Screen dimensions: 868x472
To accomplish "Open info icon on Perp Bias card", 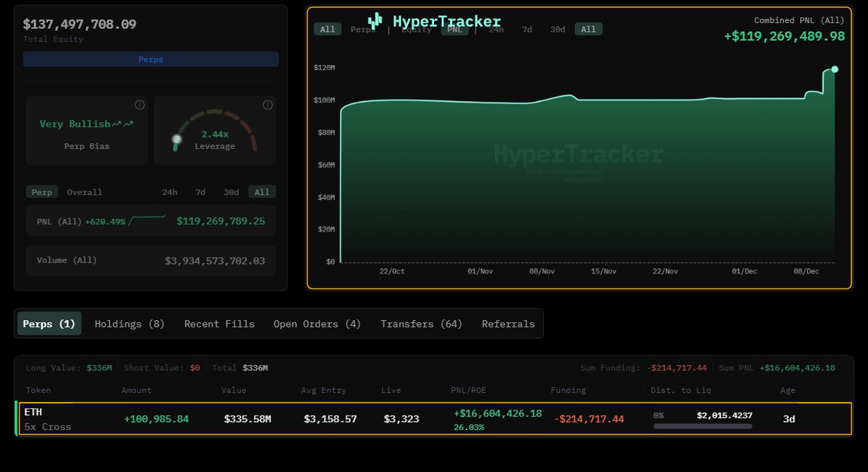I will (x=140, y=105).
